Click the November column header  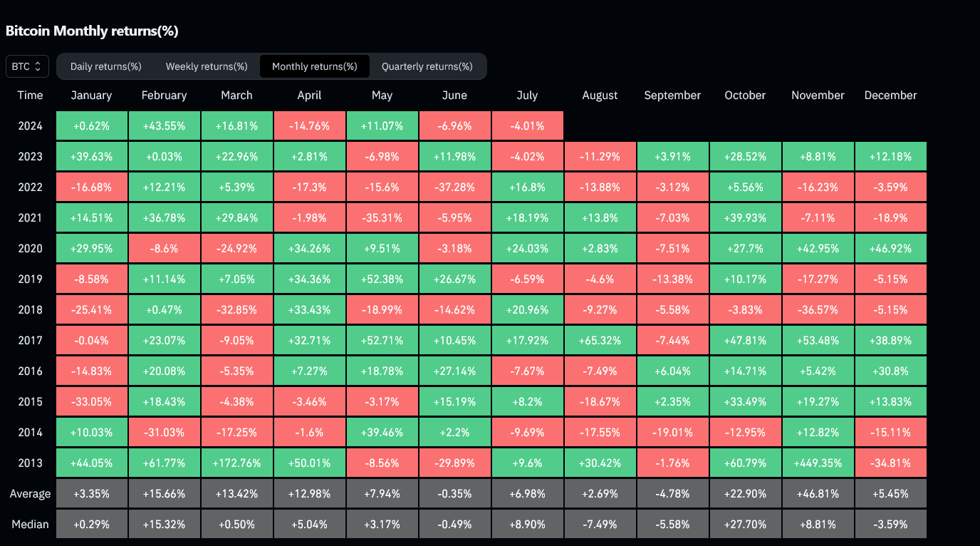[818, 95]
